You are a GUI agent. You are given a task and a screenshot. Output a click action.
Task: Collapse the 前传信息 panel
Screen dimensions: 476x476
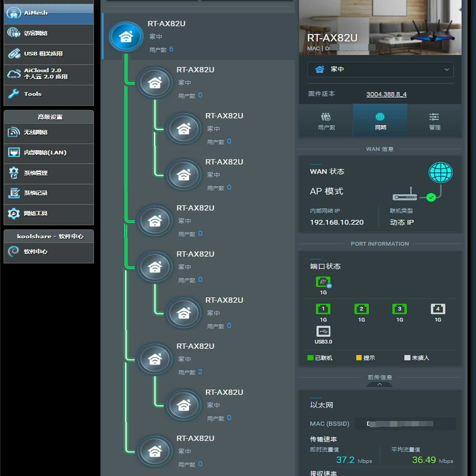point(380,384)
